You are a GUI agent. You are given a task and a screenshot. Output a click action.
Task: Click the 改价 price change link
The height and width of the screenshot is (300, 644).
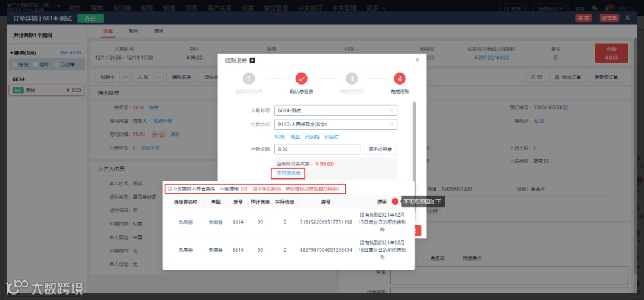[x=175, y=134]
